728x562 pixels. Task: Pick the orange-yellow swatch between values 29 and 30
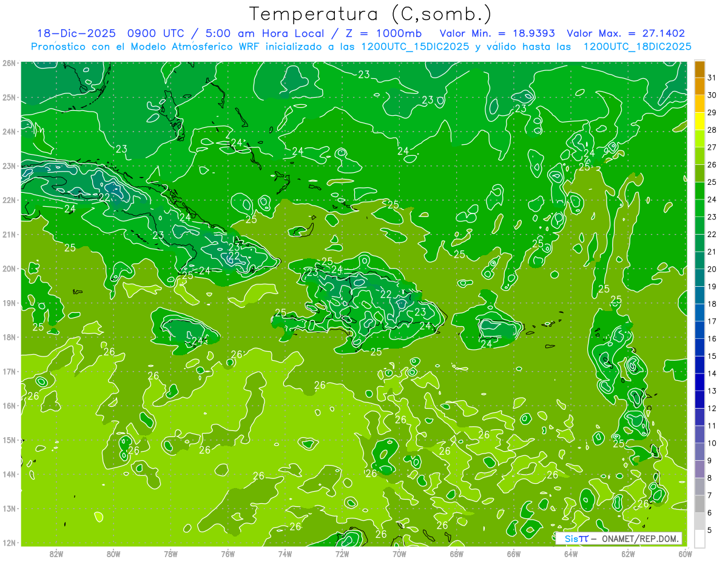(699, 104)
